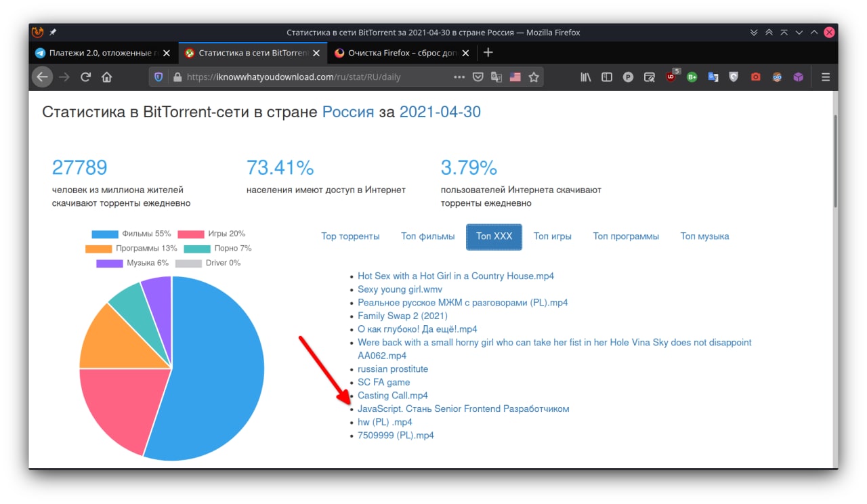Click the face-with-glasses extension icon

pyautogui.click(x=777, y=77)
